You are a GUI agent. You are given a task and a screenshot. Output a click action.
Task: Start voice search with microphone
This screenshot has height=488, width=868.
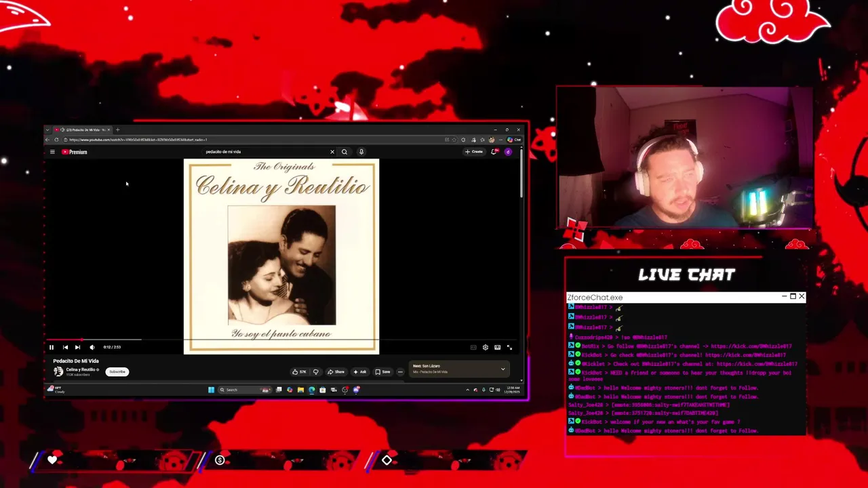pos(361,152)
